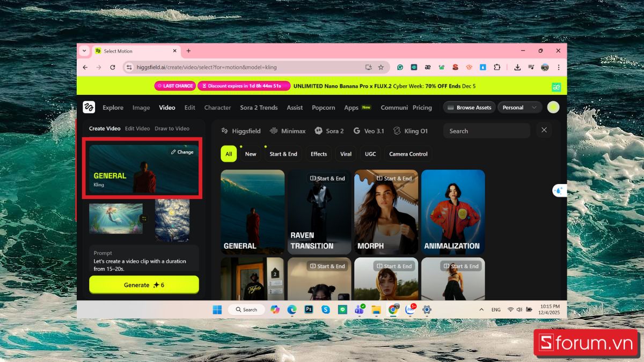Screen dimensions: 644x362
Task: Click inside the motion Search field
Action: tap(487, 130)
